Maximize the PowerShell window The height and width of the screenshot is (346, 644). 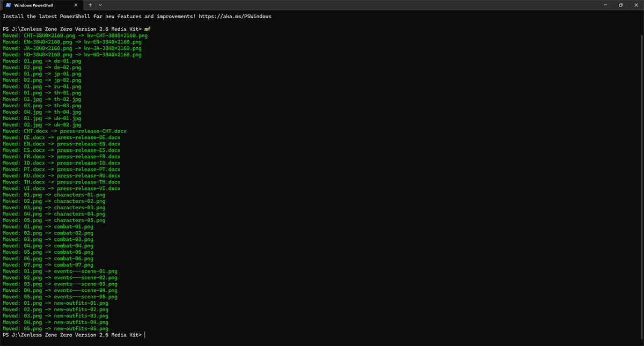tap(621, 5)
